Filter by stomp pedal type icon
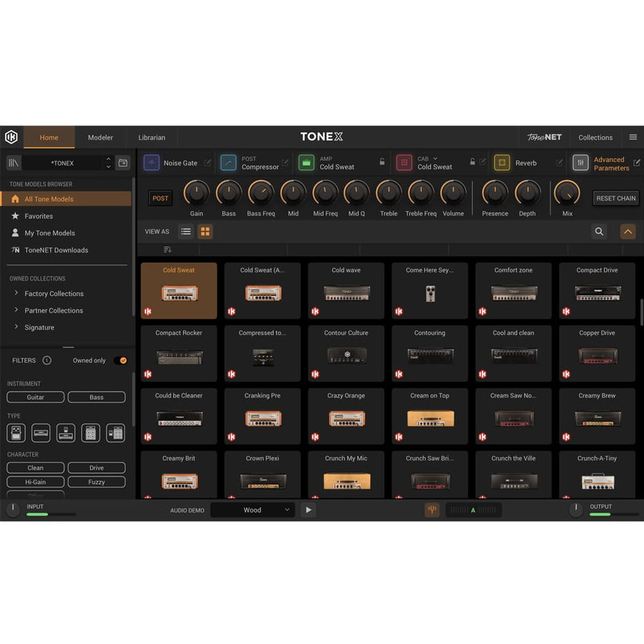The image size is (644, 644). pyautogui.click(x=16, y=433)
